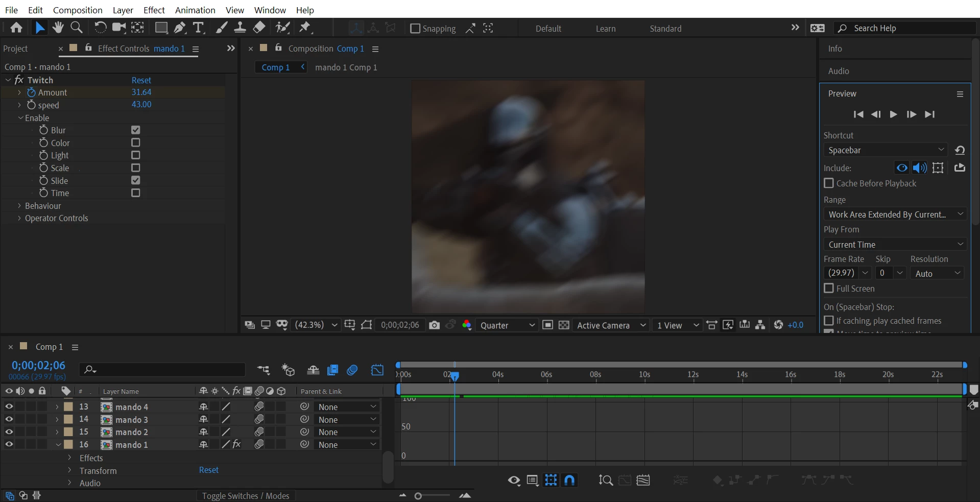
Task: Jump to the first frame
Action: pos(858,114)
